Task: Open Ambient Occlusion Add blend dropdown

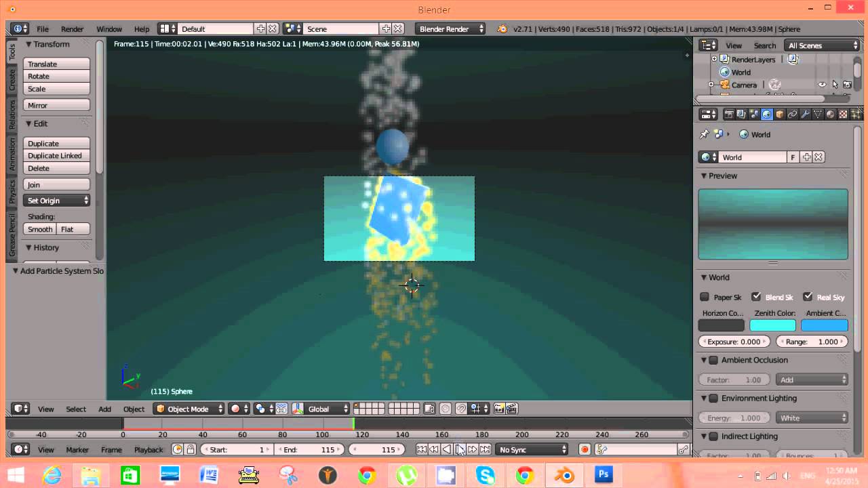Action: coord(812,380)
